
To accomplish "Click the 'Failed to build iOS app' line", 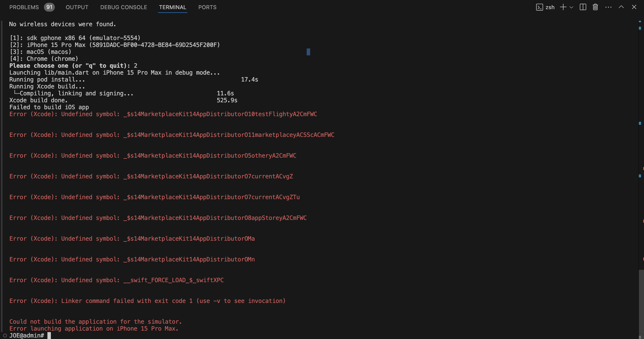I will tap(49, 107).
